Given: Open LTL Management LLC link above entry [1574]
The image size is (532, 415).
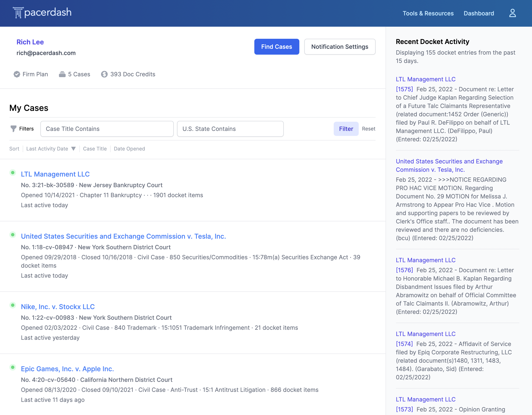Looking at the screenshot, I should point(426,334).
